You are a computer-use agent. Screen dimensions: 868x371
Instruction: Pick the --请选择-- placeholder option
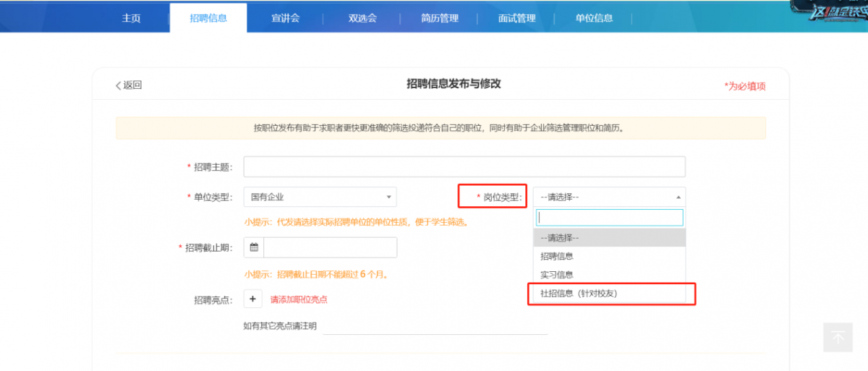[560, 237]
